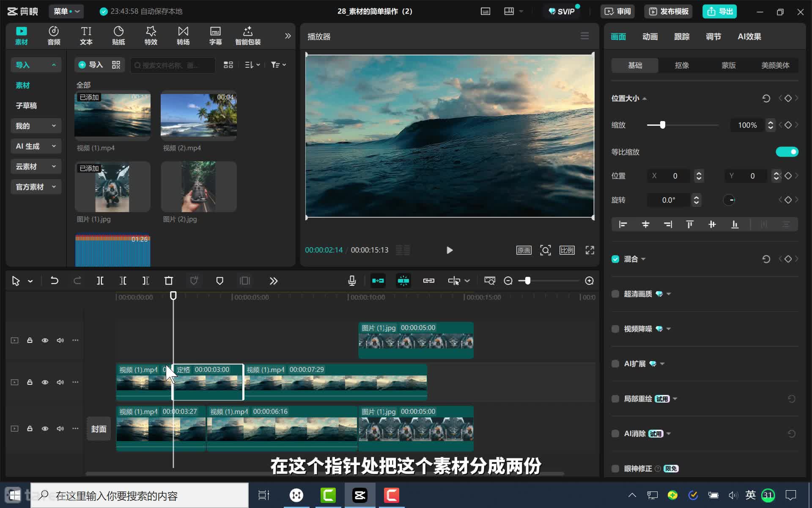Switch to the AI效果 tab

(x=749, y=36)
